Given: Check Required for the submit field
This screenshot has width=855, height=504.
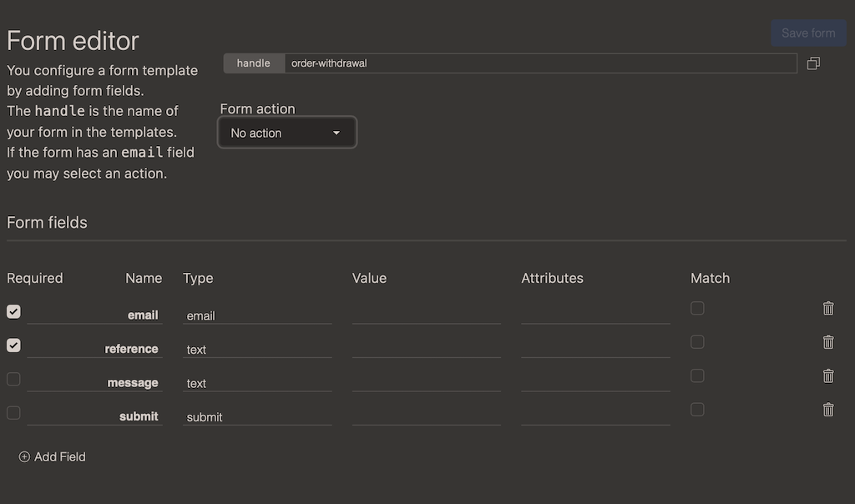Looking at the screenshot, I should pyautogui.click(x=13, y=413).
